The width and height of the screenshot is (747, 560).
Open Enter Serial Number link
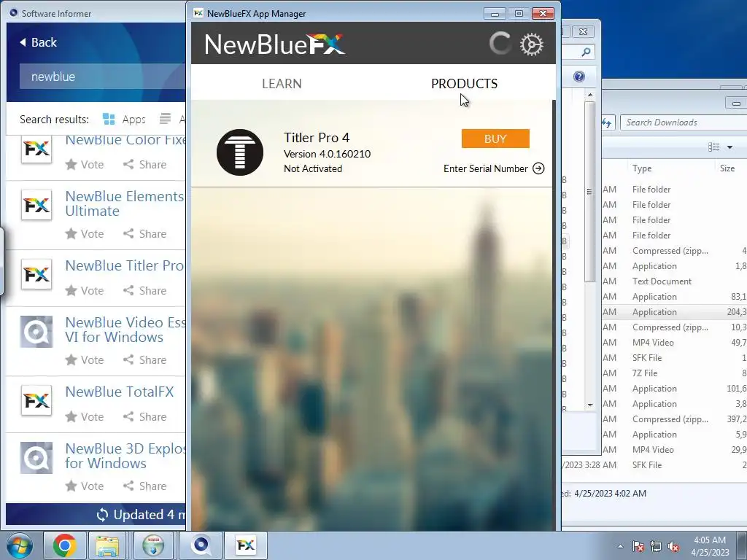tap(485, 168)
